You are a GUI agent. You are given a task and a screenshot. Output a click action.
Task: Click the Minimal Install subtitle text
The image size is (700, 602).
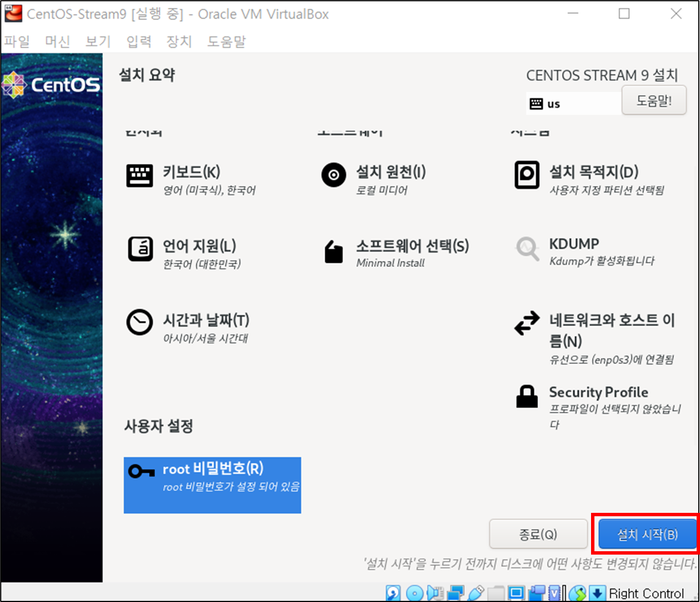click(x=390, y=263)
